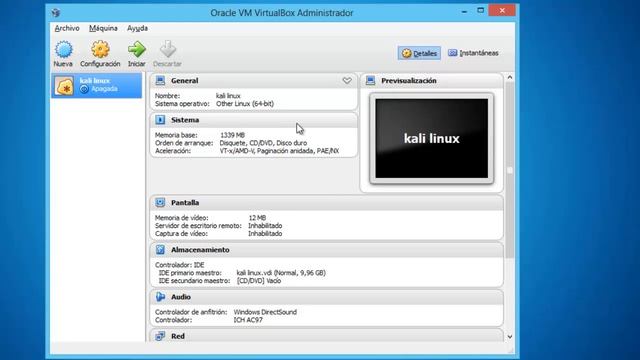
Task: Start the VM with the Iniciar arrow
Action: pyautogui.click(x=137, y=49)
